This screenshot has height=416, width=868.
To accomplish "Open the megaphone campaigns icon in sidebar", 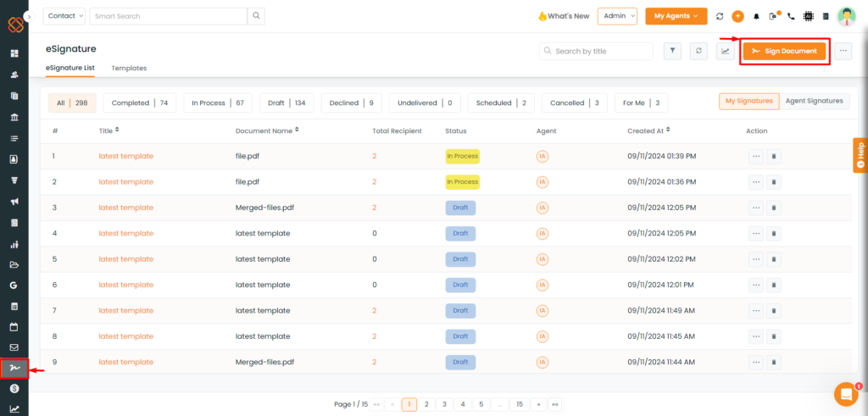I will [14, 202].
